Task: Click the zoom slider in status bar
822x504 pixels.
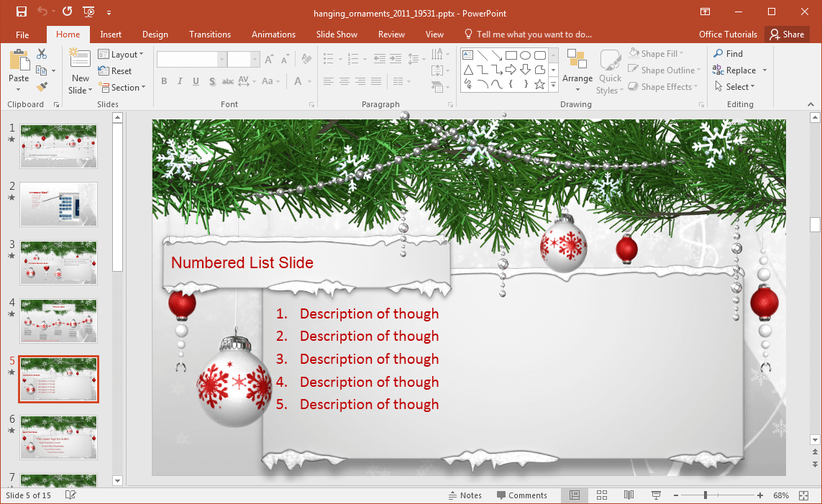Action: point(705,495)
